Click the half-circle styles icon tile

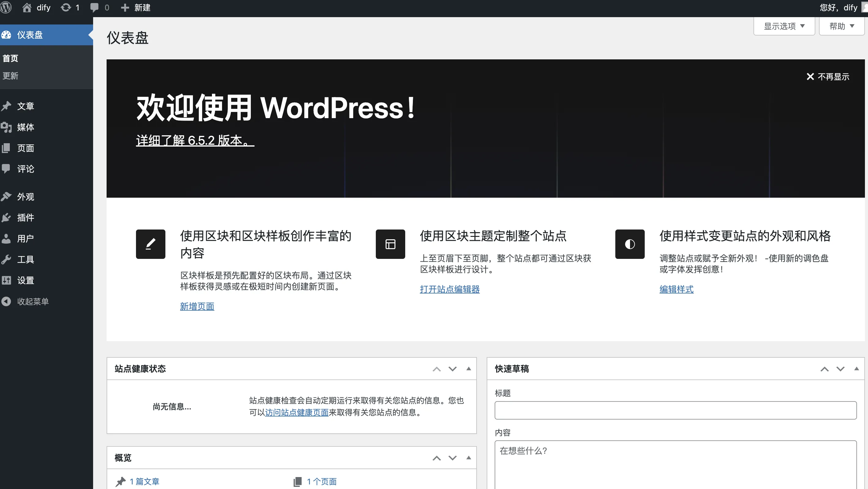click(x=630, y=244)
